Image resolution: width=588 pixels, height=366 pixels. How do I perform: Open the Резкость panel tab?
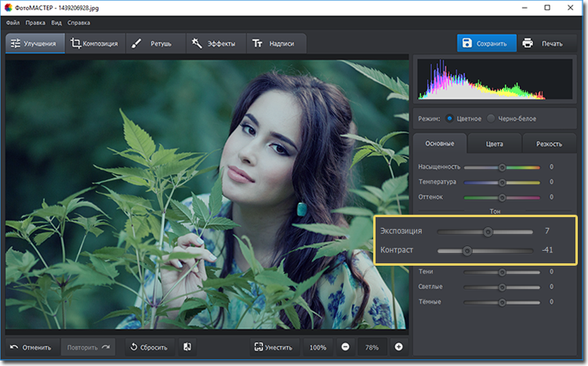pos(548,143)
